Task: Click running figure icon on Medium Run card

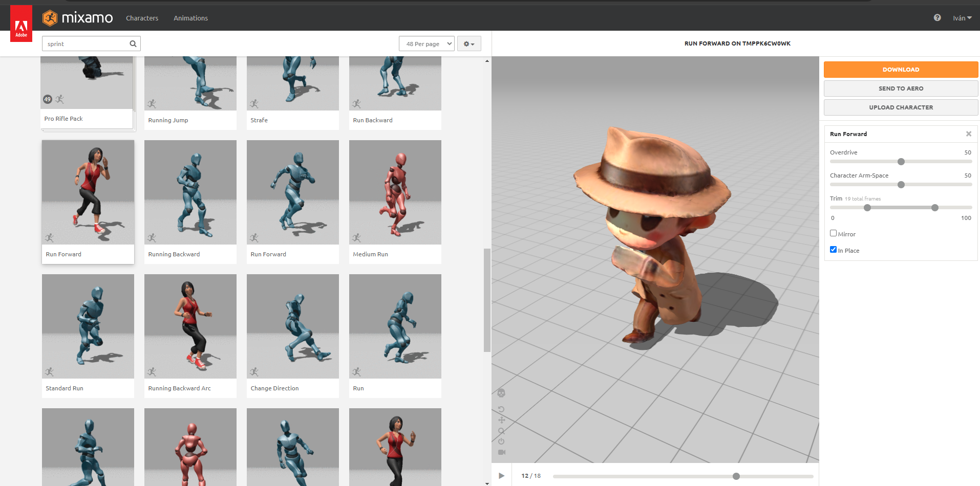Action: (x=356, y=238)
